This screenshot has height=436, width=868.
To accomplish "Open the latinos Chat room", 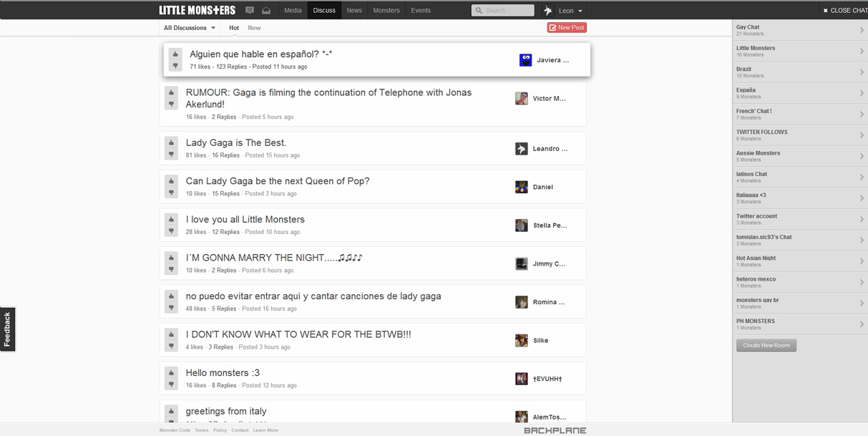I will coord(800,177).
